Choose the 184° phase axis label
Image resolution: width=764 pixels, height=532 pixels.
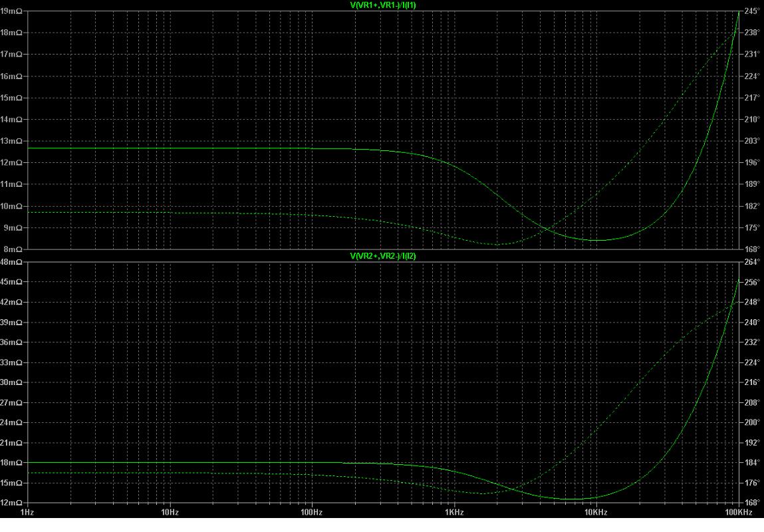point(752,463)
